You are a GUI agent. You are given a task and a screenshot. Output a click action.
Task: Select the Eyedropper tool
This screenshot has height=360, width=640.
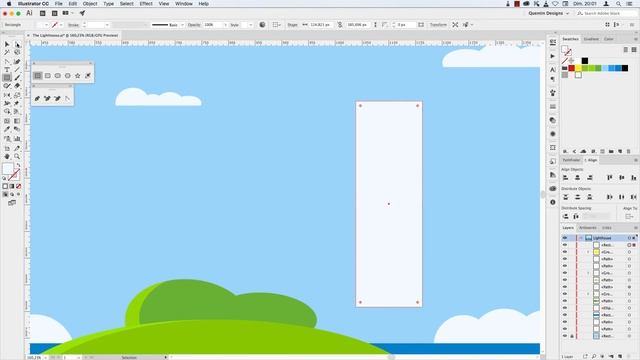(7, 129)
